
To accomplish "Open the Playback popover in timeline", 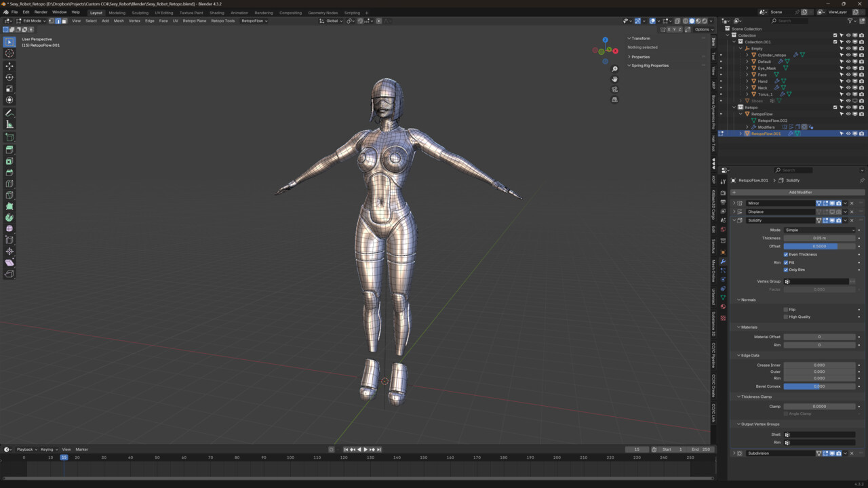I will click(26, 449).
